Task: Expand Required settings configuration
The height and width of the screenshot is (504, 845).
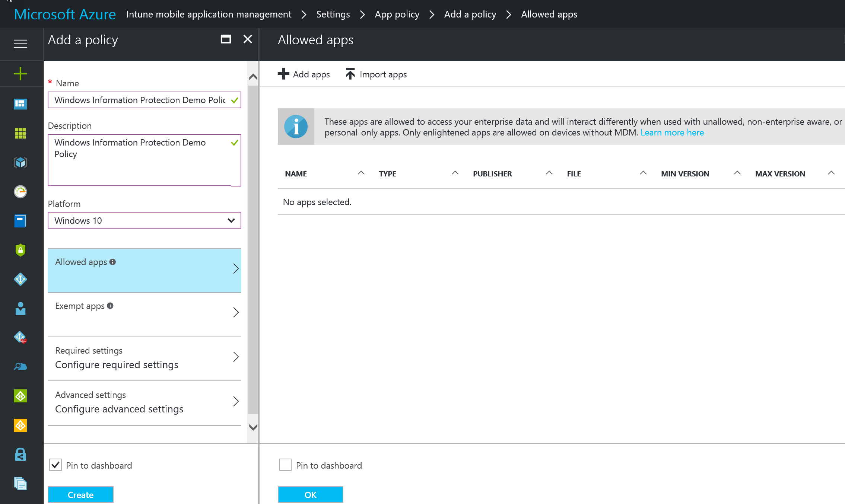Action: [x=144, y=358]
